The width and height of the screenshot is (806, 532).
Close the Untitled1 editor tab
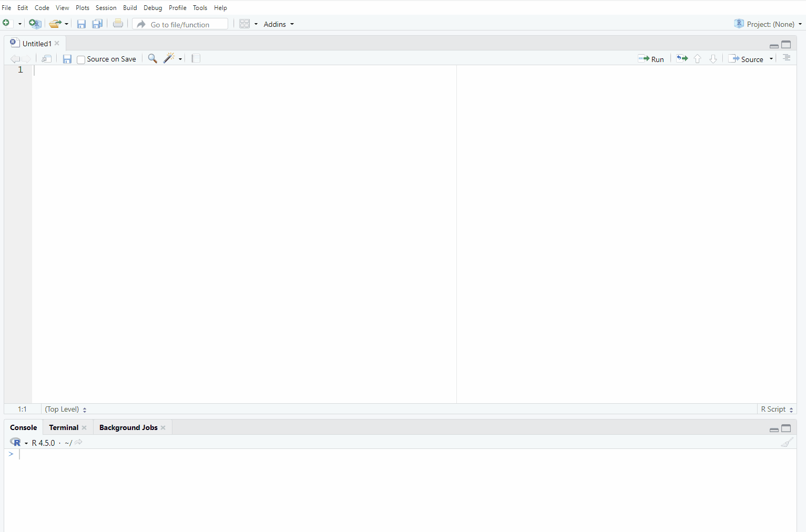point(57,43)
